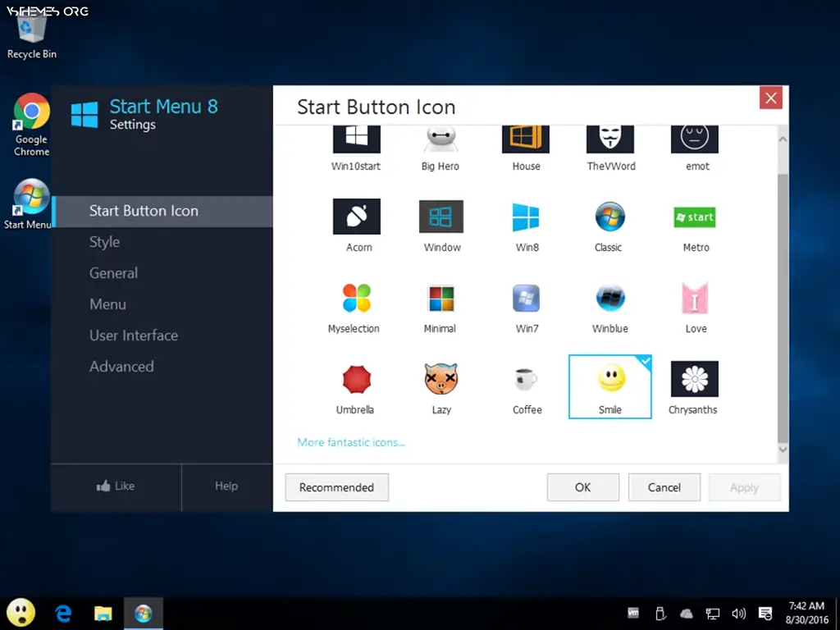Open the User Interface settings section
The image size is (840, 630).
pyautogui.click(x=134, y=336)
